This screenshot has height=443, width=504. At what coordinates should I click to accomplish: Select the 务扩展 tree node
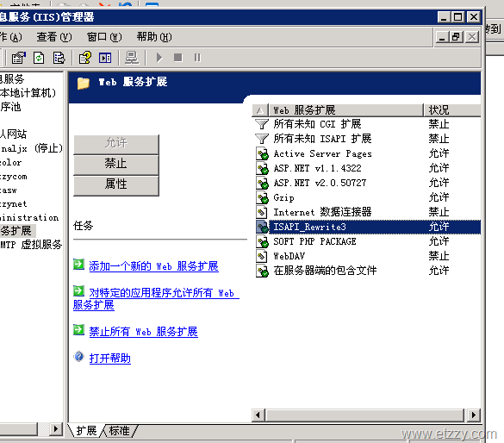pos(16,231)
